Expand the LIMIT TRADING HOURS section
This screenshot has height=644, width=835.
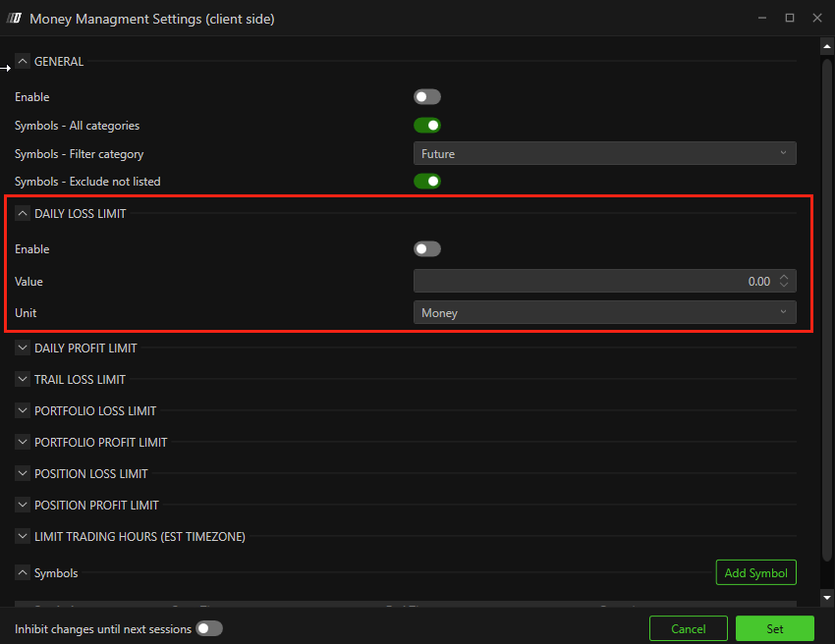point(24,537)
